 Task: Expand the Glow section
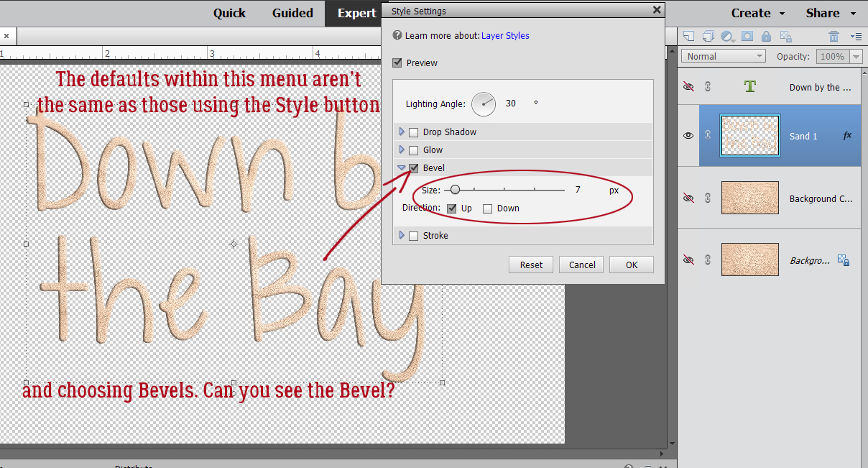(x=402, y=150)
